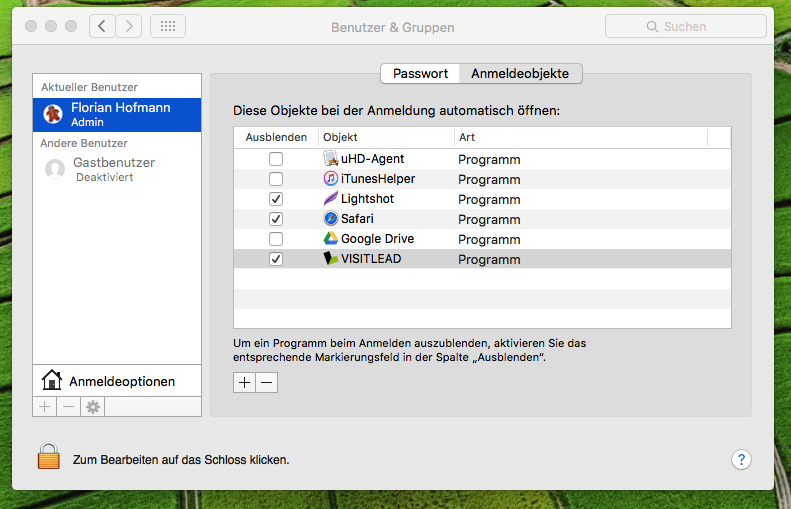Remove user with the sidebar minus button
The width and height of the screenshot is (791, 509).
(69, 407)
